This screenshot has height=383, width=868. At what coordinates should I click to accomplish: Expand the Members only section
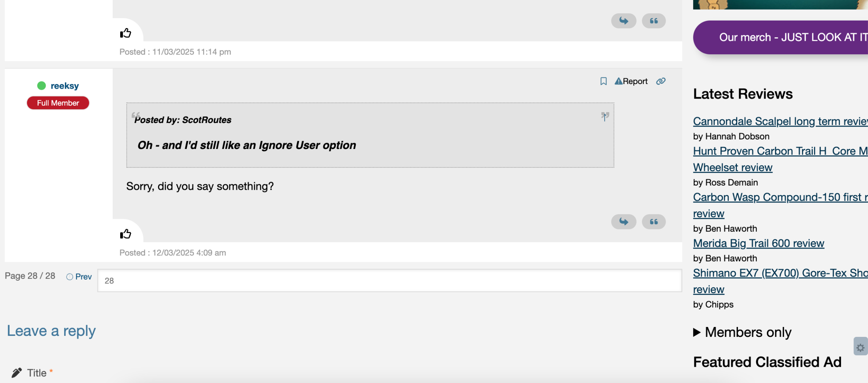coord(742,332)
